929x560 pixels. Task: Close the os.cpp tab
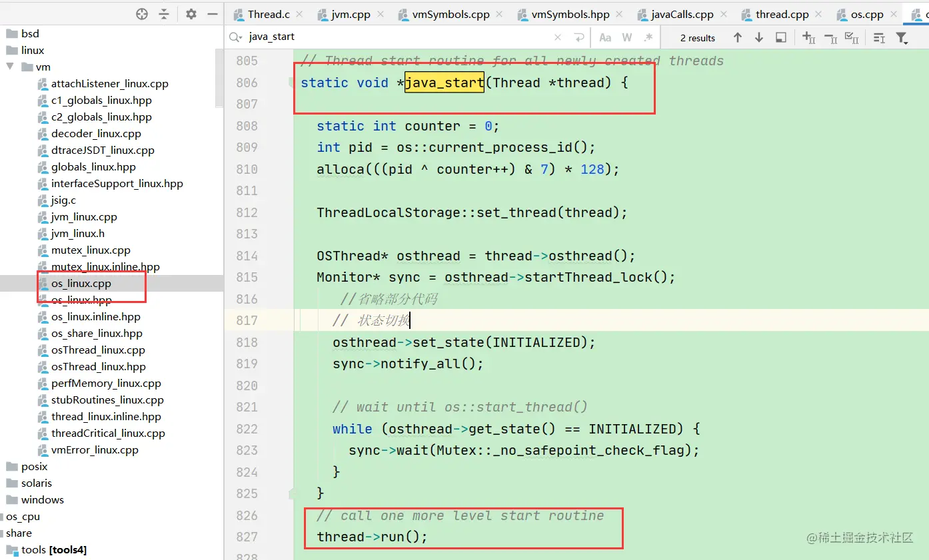pos(894,14)
